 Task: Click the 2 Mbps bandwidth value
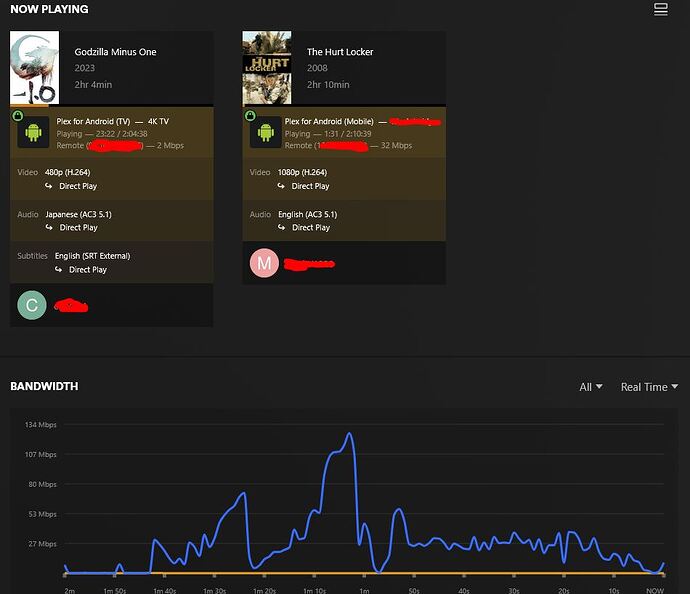coord(170,145)
